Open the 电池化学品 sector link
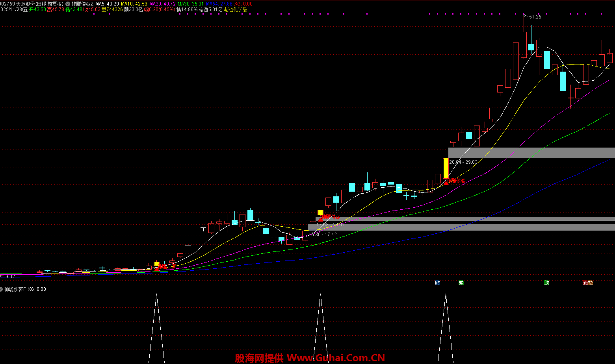Image resolution: width=615 pixels, height=364 pixels. tap(235, 9)
